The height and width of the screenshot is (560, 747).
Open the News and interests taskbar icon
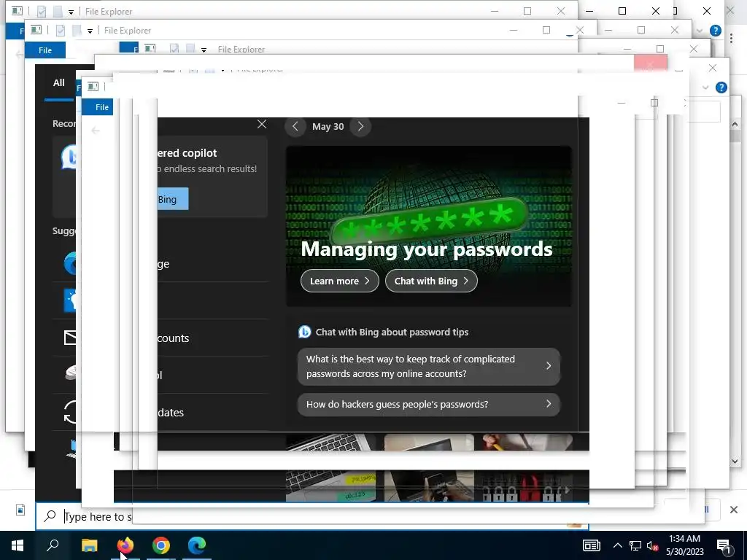(591, 545)
